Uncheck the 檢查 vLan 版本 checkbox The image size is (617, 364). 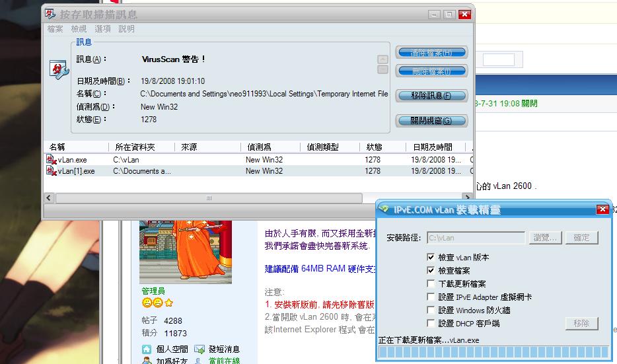coord(431,257)
